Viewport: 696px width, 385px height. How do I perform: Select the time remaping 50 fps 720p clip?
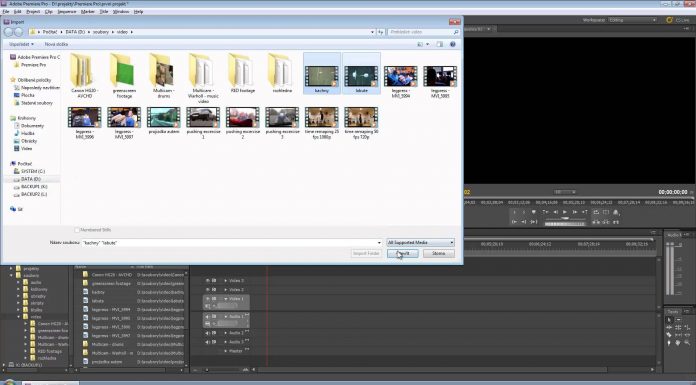pyautogui.click(x=361, y=123)
